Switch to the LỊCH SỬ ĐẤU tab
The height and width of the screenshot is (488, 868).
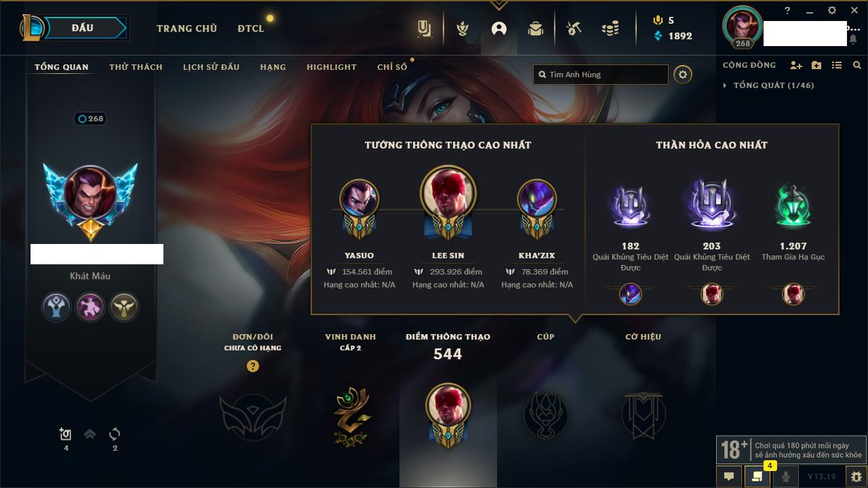pyautogui.click(x=211, y=67)
